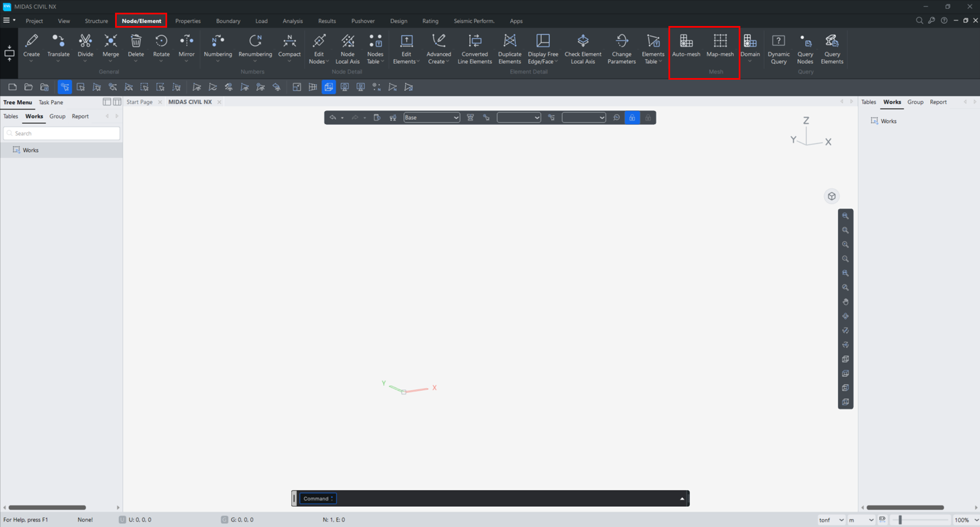Open Query Nodes tool
This screenshot has height=527, width=980.
click(x=805, y=49)
